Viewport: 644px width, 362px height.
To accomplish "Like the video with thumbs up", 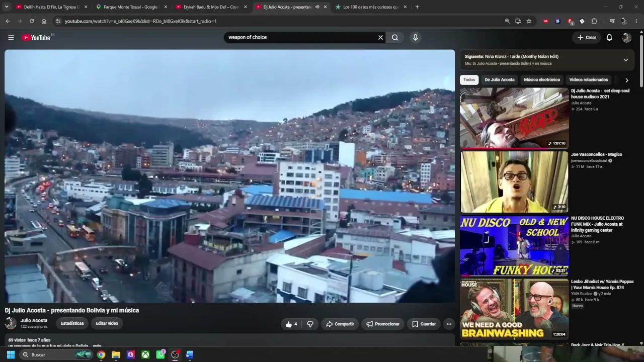I will [291, 324].
